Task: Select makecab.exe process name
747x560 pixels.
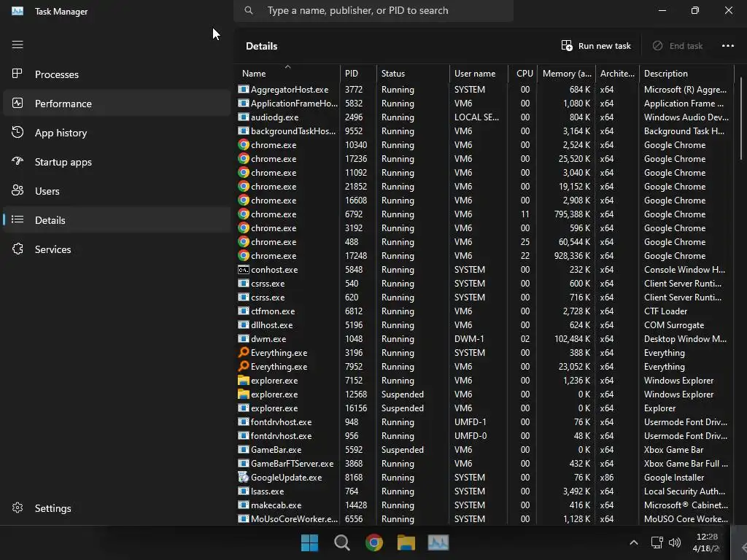Action: (276, 505)
